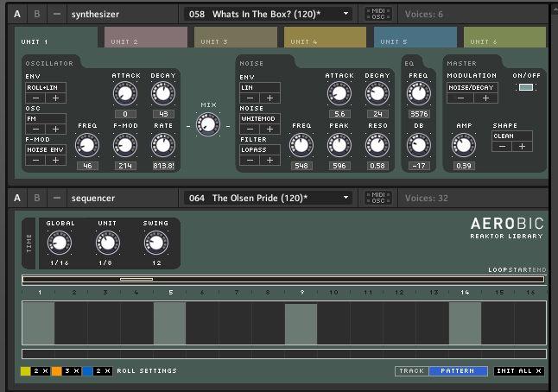Viewport: 558px width, 392px height.
Task: Click plus under noise ENV LIN
Action: coord(270,98)
